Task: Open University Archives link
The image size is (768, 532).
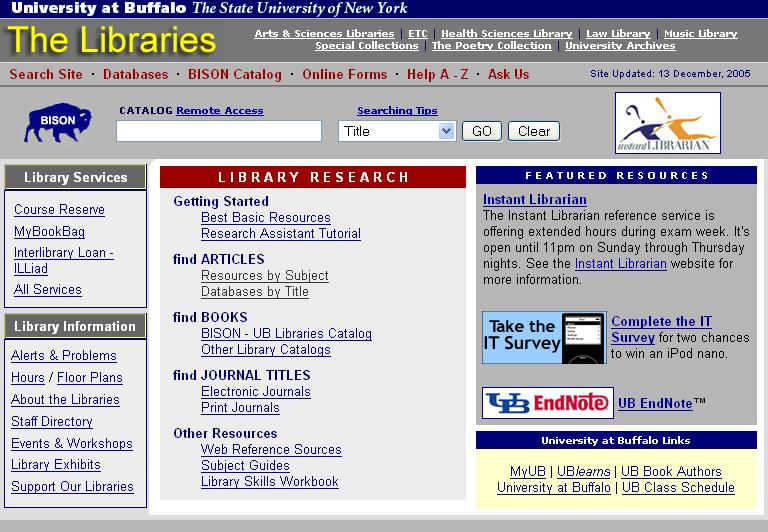Action: 620,46
